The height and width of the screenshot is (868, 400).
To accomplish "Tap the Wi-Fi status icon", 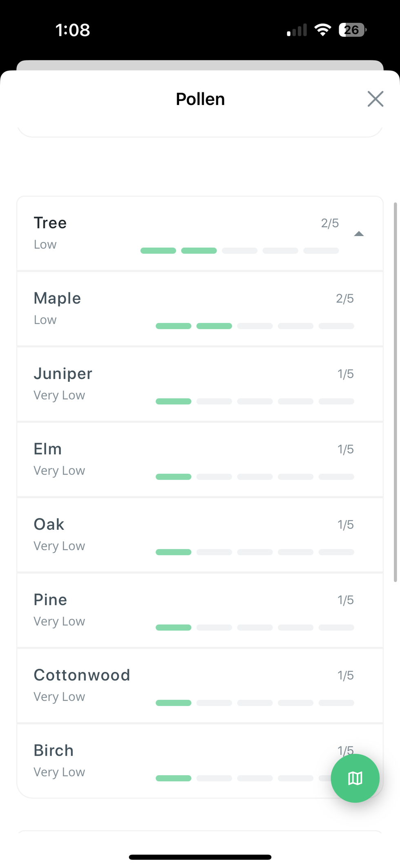I will [x=322, y=30].
